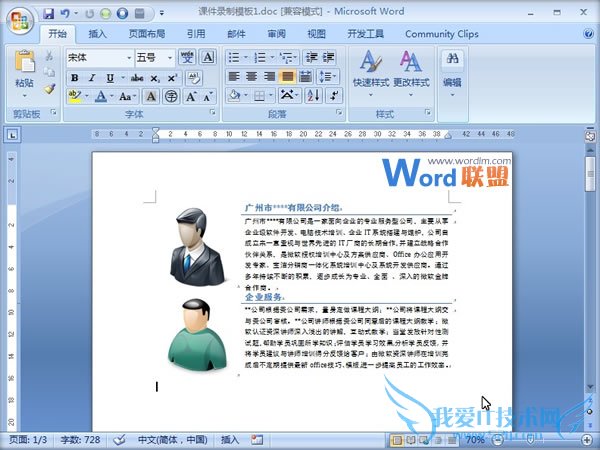Switch to the 视图 ribbon tab
This screenshot has width=600, height=450.
[x=316, y=34]
